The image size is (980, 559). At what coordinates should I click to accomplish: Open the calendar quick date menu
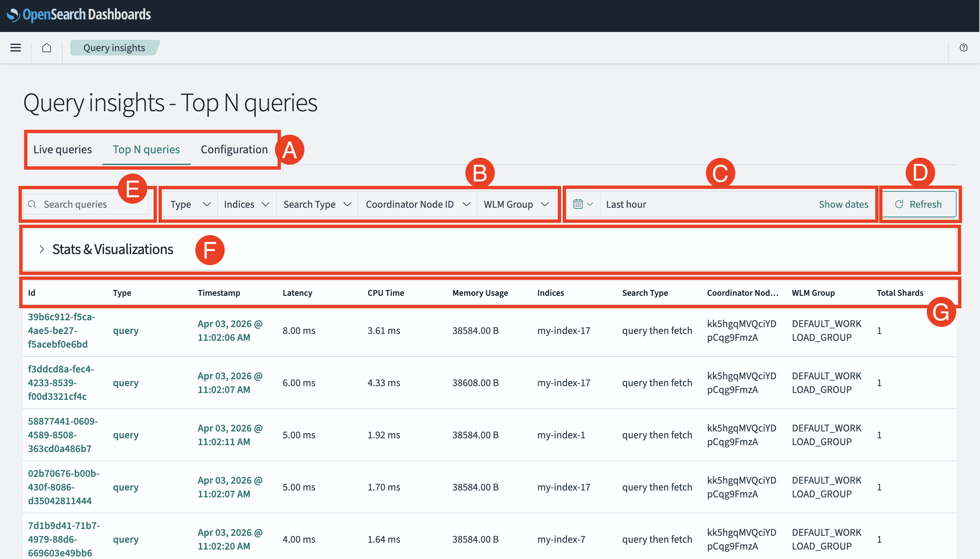point(583,204)
